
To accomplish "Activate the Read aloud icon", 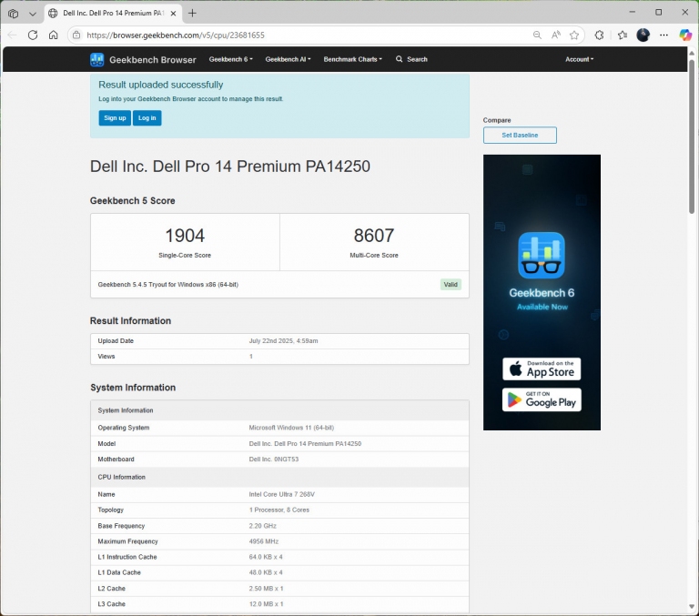I will point(555,35).
